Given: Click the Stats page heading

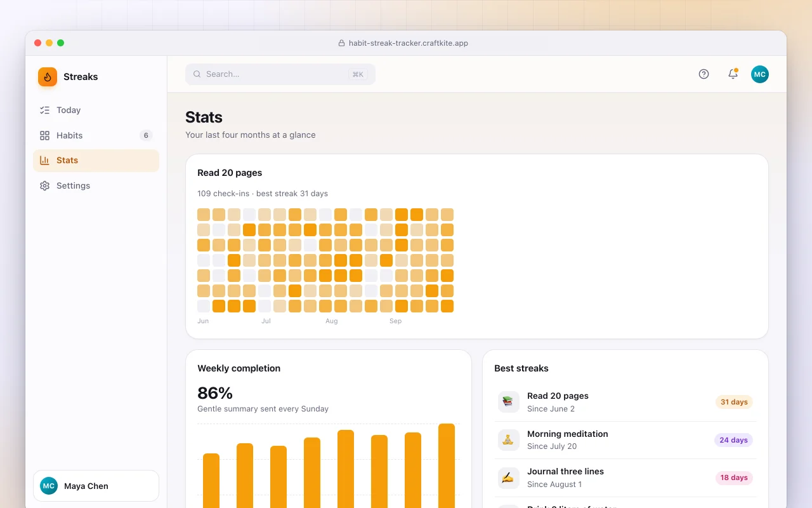Looking at the screenshot, I should coord(204,117).
